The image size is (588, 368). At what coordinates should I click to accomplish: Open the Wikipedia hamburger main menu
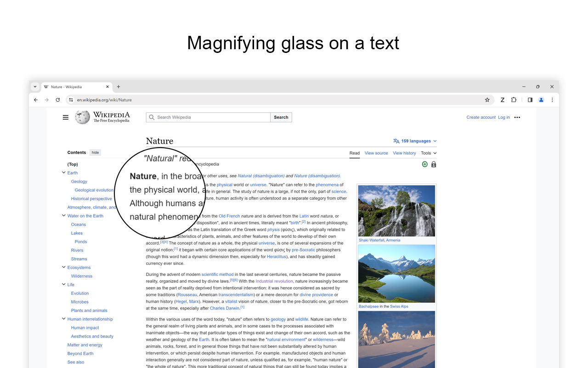tap(66, 117)
